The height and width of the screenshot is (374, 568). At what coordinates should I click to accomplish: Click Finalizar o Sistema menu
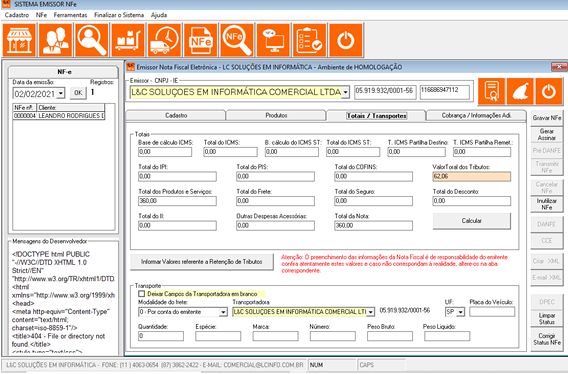coord(119,15)
